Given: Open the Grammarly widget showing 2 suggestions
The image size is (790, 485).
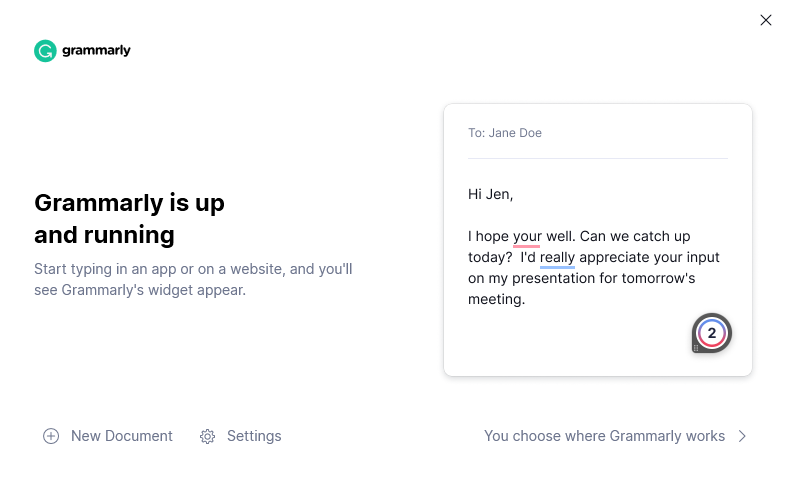Looking at the screenshot, I should click(712, 333).
